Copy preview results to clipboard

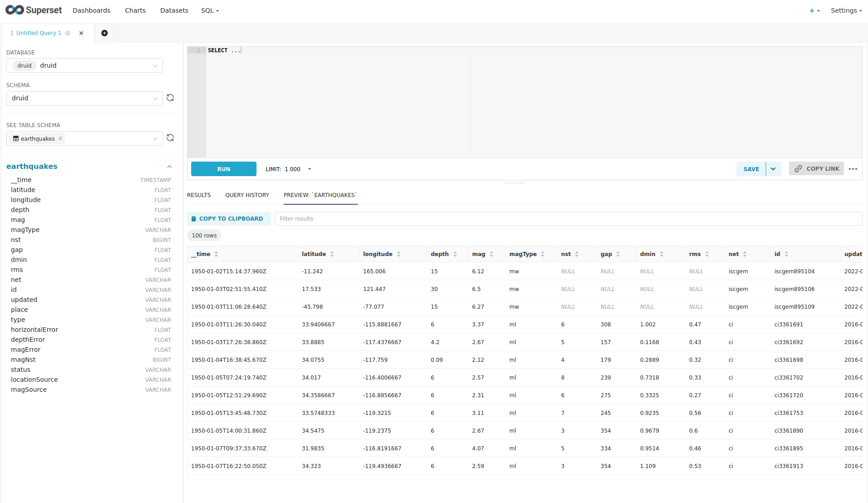pos(228,219)
